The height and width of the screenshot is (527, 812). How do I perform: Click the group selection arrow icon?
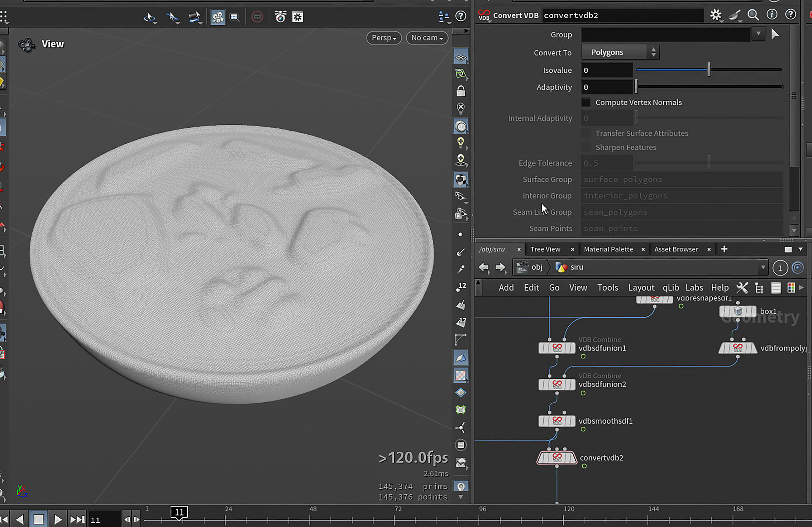(x=775, y=34)
